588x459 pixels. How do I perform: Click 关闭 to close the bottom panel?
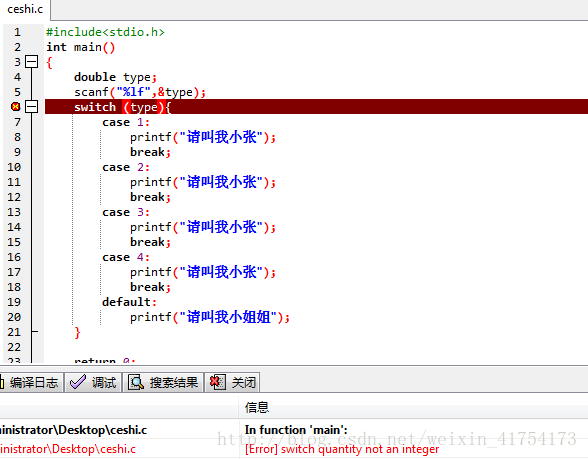pos(232,382)
